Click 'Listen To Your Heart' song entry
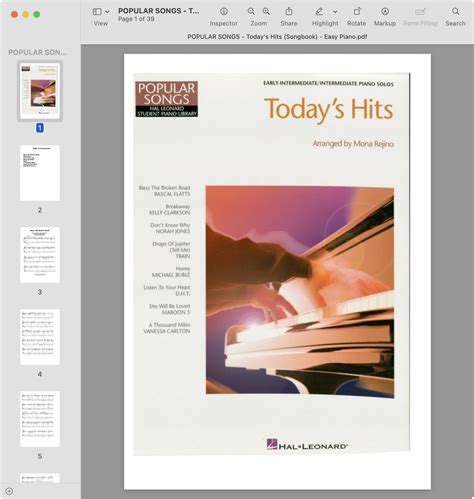 coord(167,287)
